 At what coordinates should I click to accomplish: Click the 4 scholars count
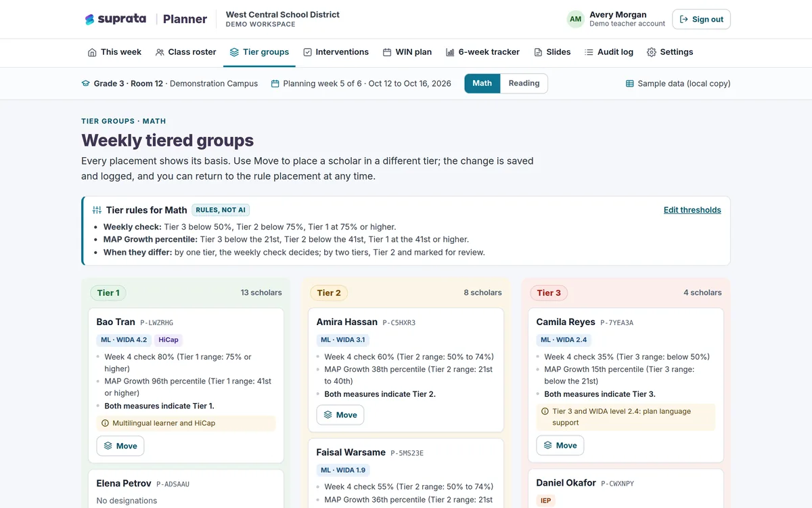702,293
